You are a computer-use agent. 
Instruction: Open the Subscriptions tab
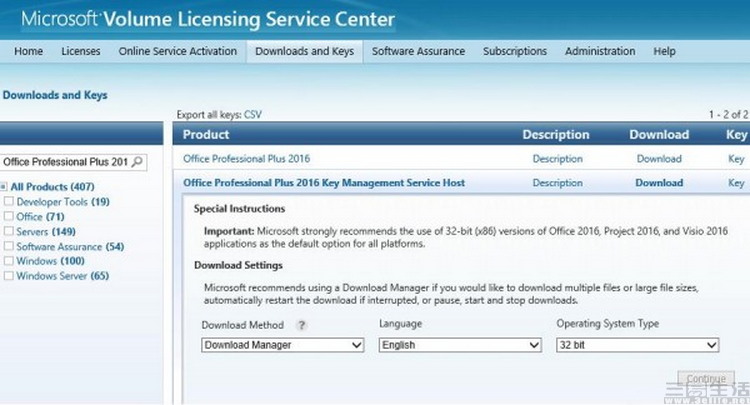click(515, 51)
